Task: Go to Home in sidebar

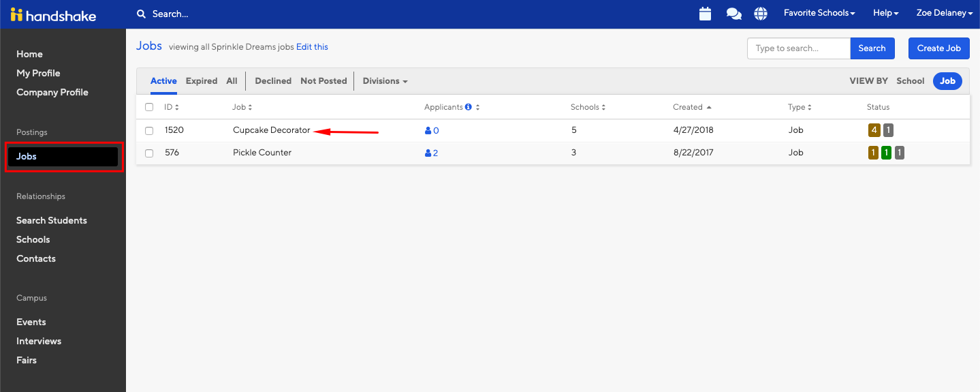Action: 29,54
